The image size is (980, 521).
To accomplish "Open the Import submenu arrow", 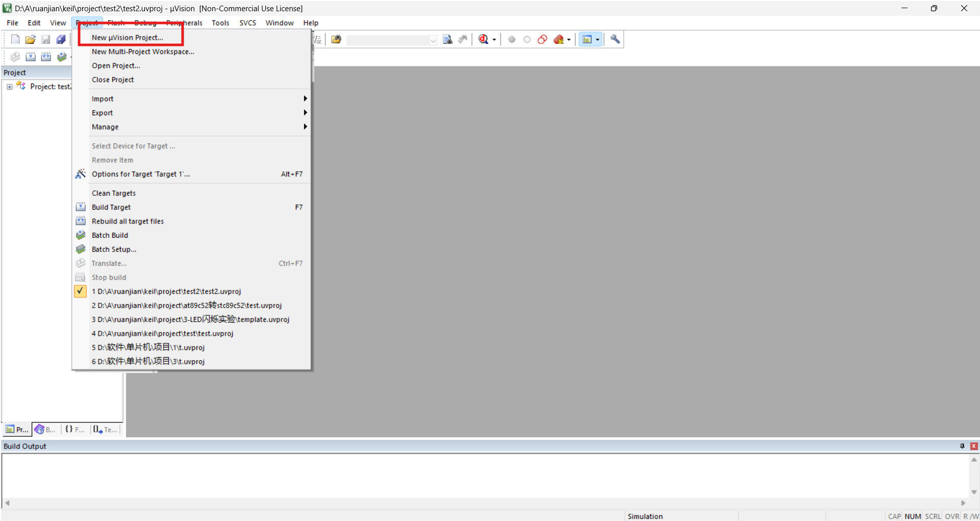I will 305,98.
